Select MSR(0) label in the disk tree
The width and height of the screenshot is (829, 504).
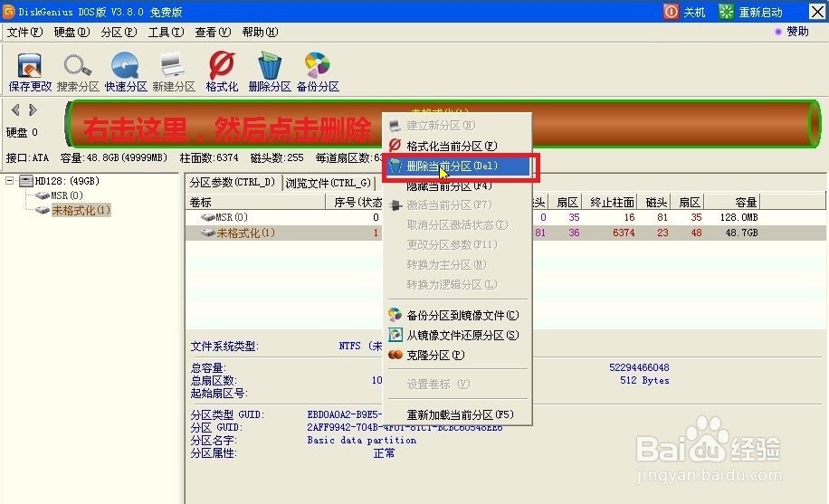click(x=67, y=195)
